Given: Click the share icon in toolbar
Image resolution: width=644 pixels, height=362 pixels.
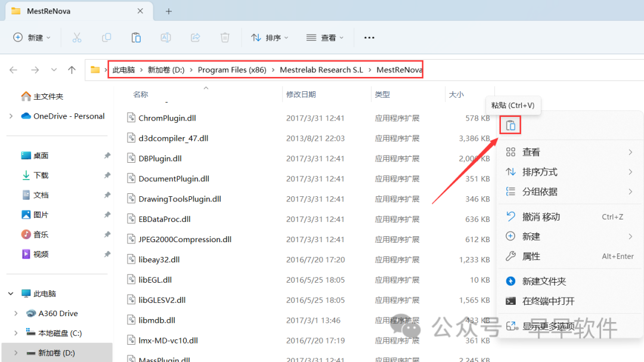Looking at the screenshot, I should [195, 38].
